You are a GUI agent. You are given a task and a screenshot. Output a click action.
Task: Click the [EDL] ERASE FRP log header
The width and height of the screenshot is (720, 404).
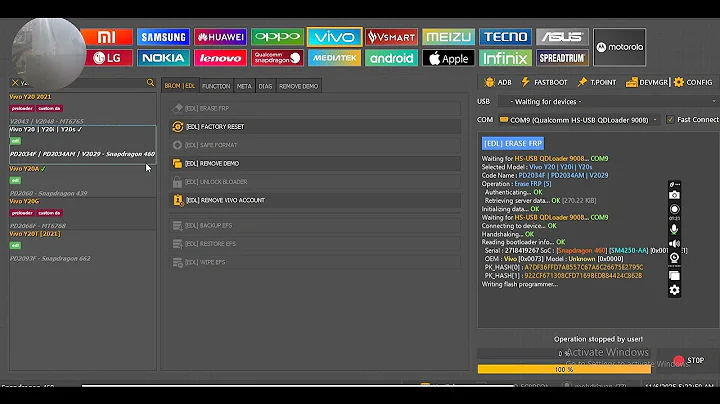[x=513, y=143]
